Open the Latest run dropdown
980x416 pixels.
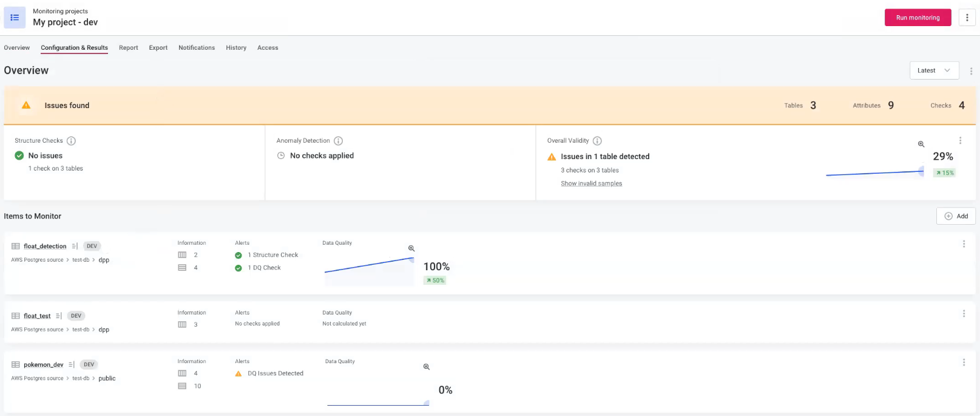[934, 70]
